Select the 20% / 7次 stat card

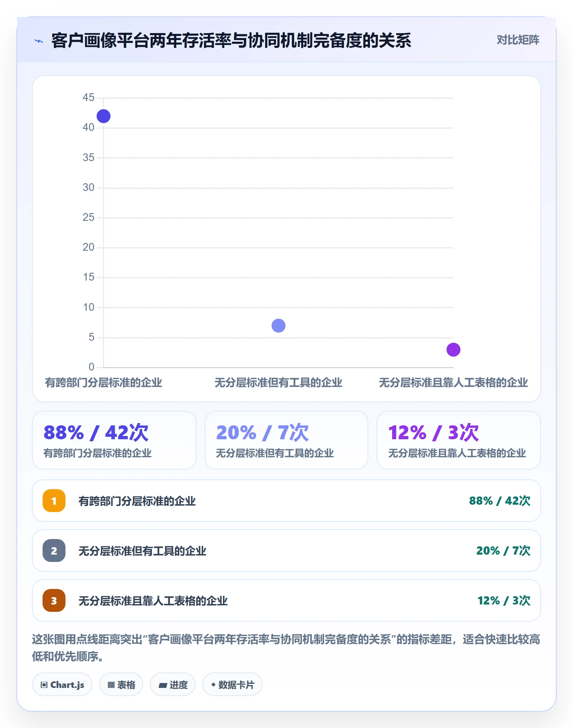[286, 440]
